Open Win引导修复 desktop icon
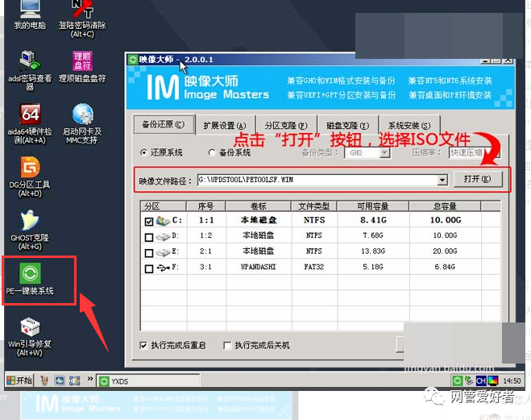531x420 pixels. coord(30,337)
